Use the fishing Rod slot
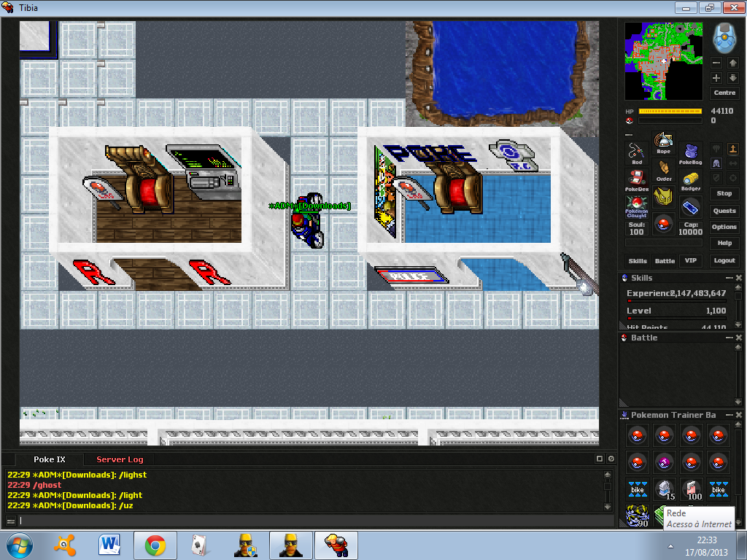The width and height of the screenshot is (747, 560). (636, 153)
